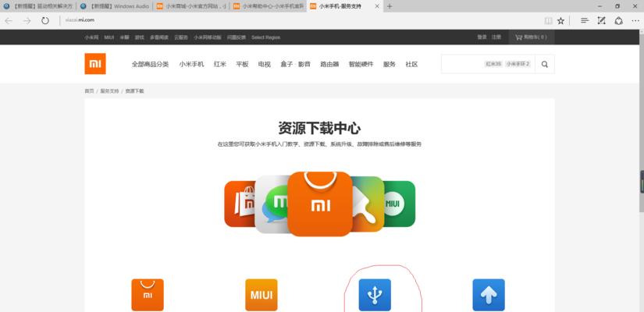The image size is (644, 312).
Task: Click the search magnifier button
Action: tap(545, 64)
